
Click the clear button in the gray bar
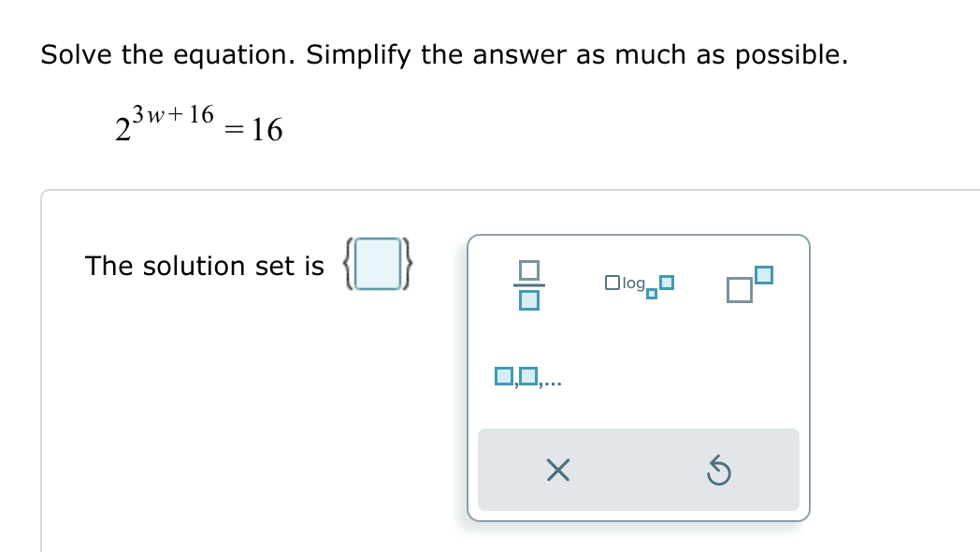pos(556,471)
